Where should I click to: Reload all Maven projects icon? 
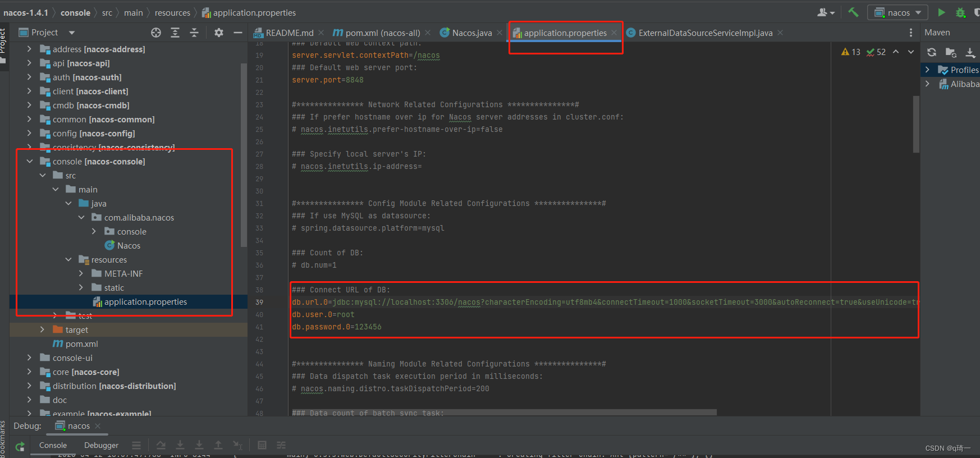932,52
